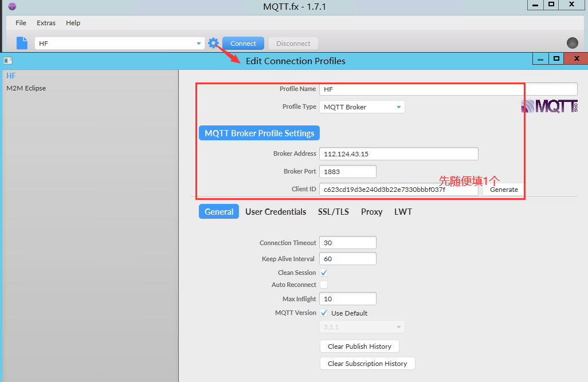
Task: Minimize the MQTT.fx main window
Action: coord(535,5)
